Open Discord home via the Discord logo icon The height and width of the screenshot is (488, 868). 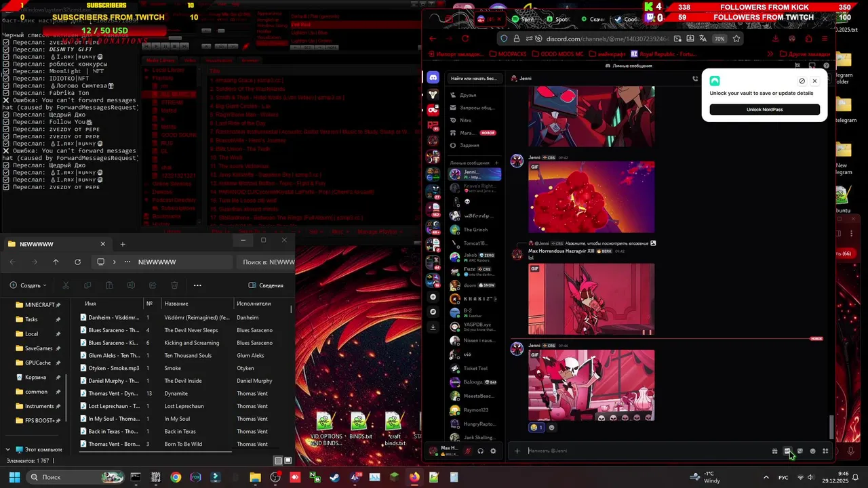click(433, 78)
